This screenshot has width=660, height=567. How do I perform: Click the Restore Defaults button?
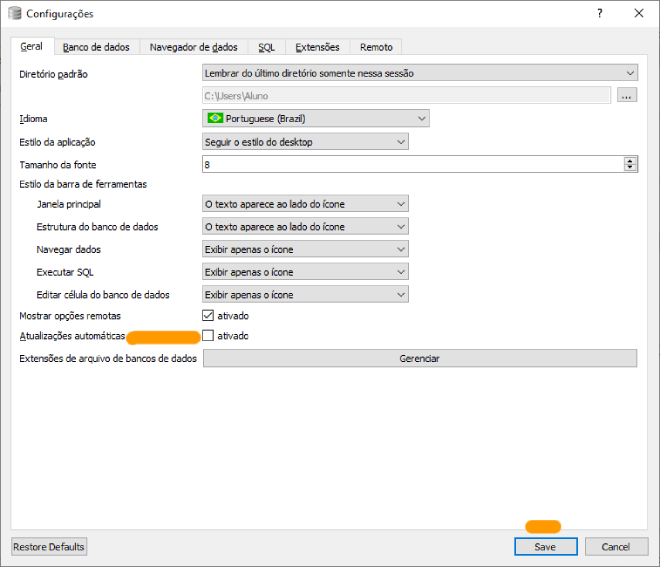coord(49,547)
